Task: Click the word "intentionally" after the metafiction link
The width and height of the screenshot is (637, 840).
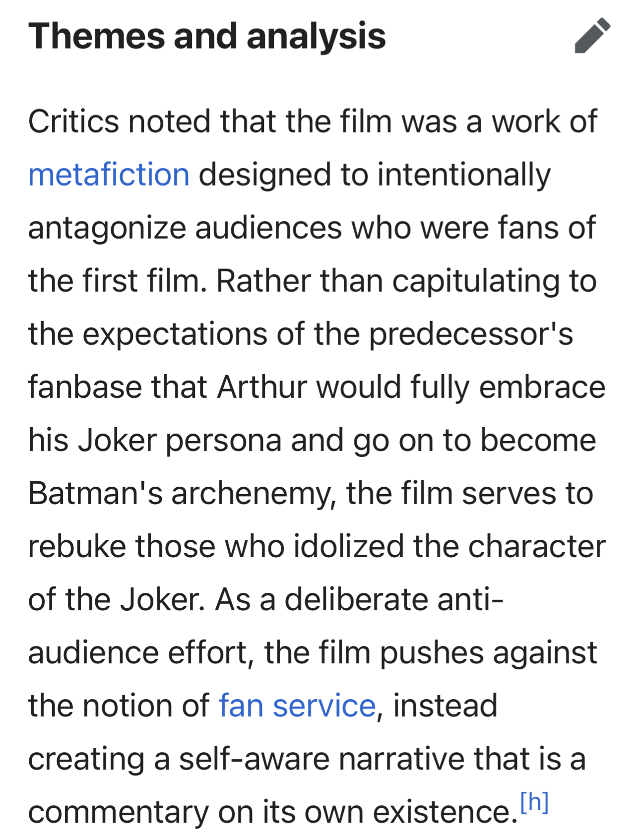Action: tap(464, 176)
